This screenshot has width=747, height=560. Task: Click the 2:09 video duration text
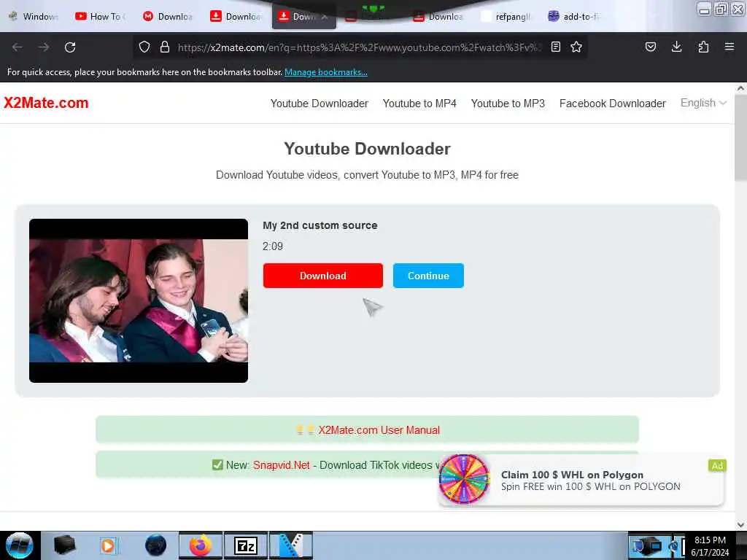click(273, 246)
